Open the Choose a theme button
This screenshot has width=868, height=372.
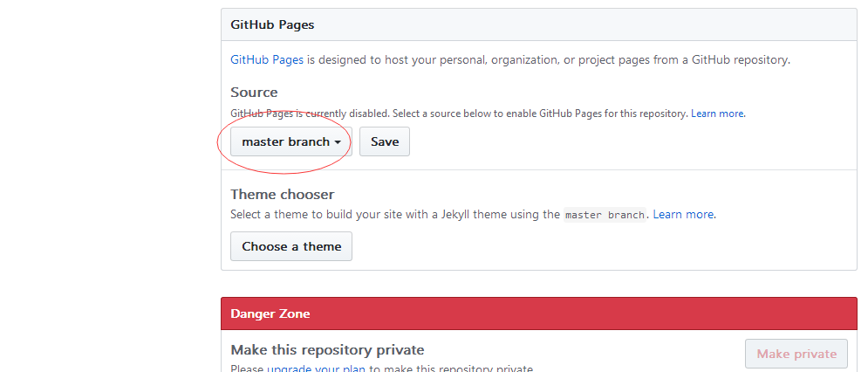pyautogui.click(x=291, y=246)
